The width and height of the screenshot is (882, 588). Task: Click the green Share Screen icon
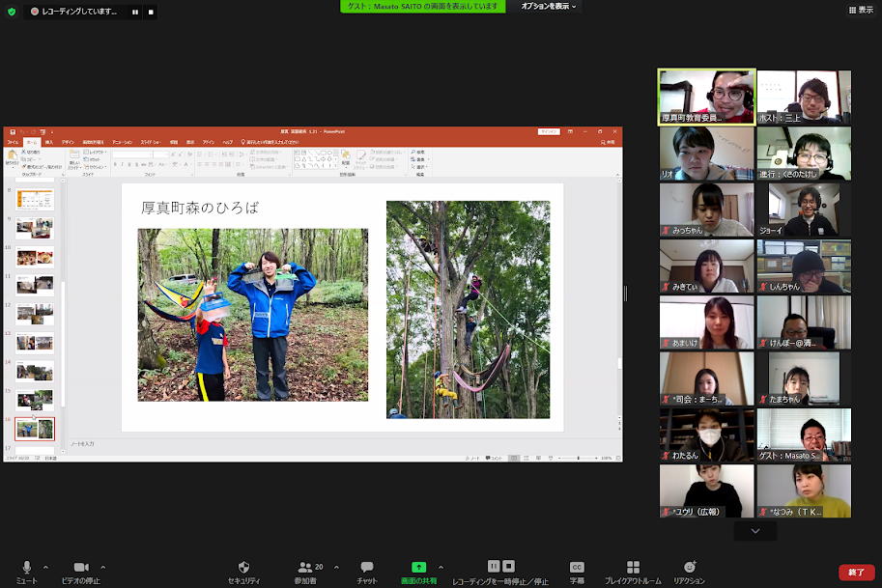coord(418,567)
